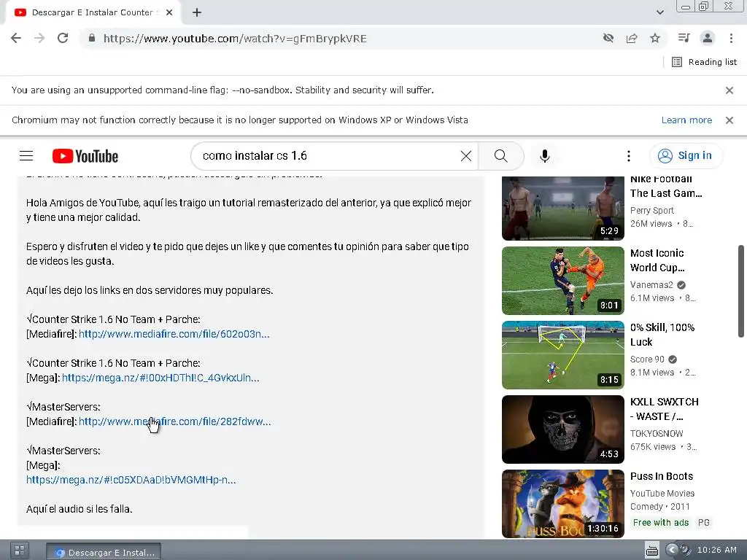Image resolution: width=747 pixels, height=560 pixels.
Task: Click the Puss In Boots title
Action: pyautogui.click(x=661, y=476)
